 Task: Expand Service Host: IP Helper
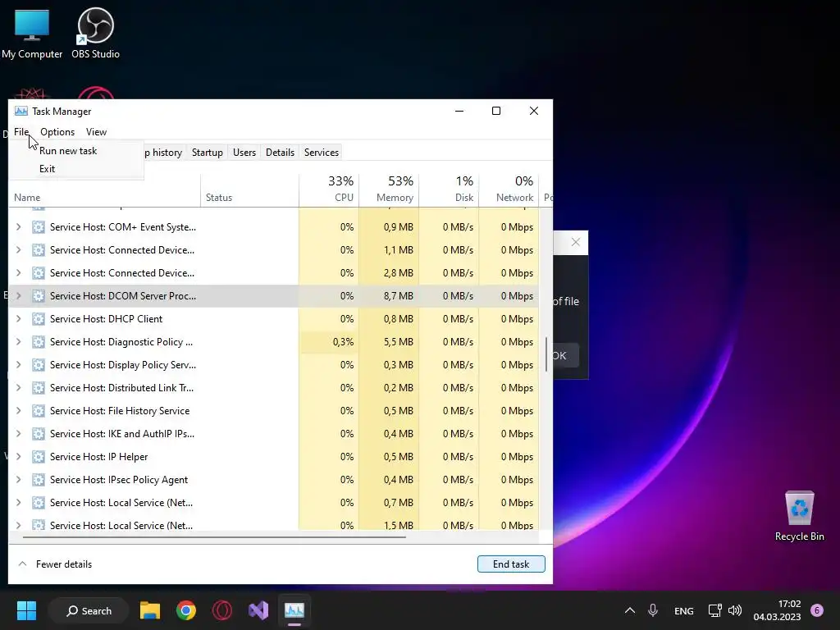pos(19,457)
